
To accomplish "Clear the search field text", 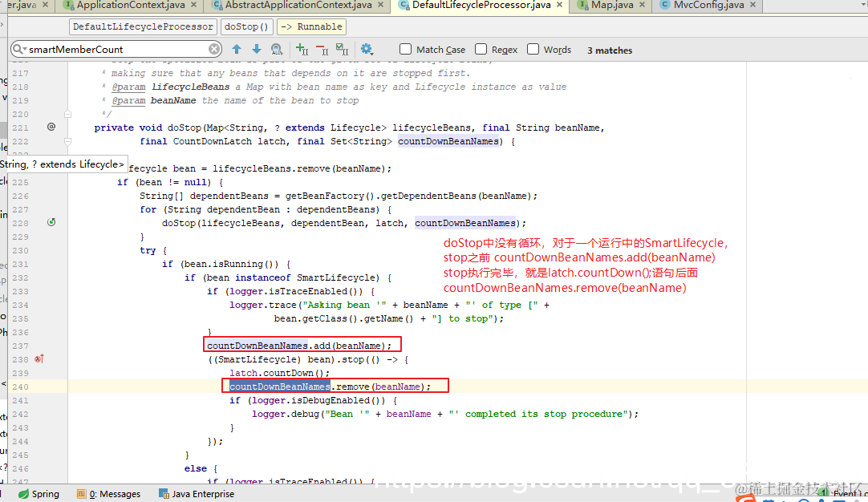I will (213, 49).
